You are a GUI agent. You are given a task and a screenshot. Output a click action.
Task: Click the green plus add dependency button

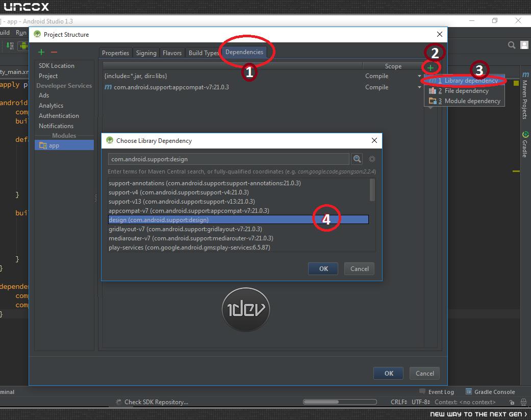(x=431, y=68)
